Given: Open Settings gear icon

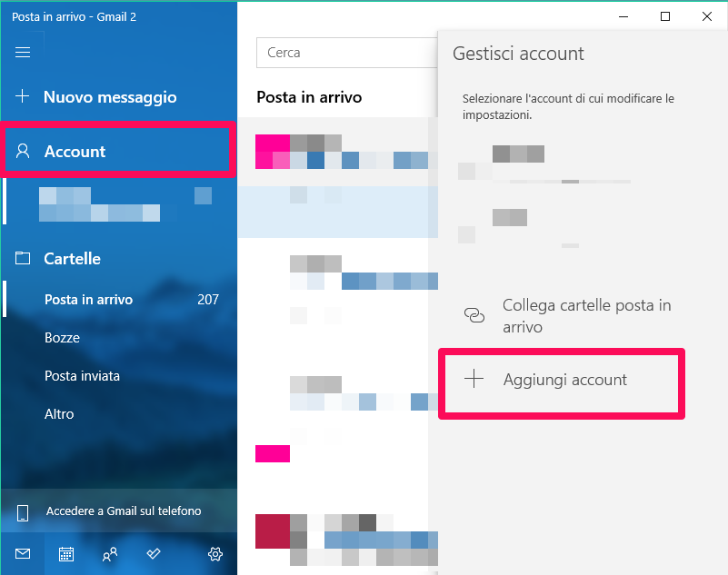Looking at the screenshot, I should point(215,554).
